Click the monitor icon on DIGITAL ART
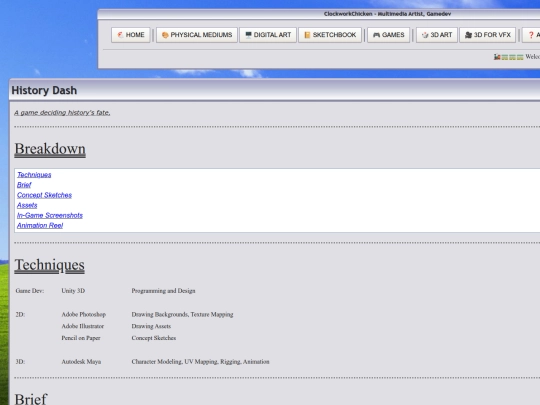This screenshot has width=540, height=405. coord(248,35)
